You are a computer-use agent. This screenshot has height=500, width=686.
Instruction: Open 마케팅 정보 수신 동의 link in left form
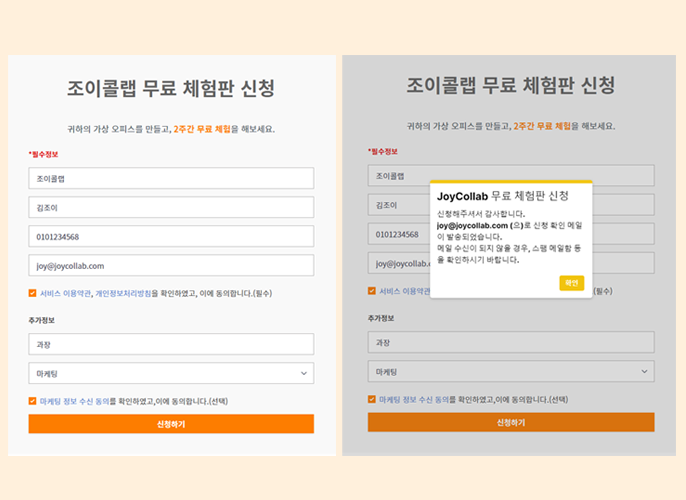tap(74, 402)
